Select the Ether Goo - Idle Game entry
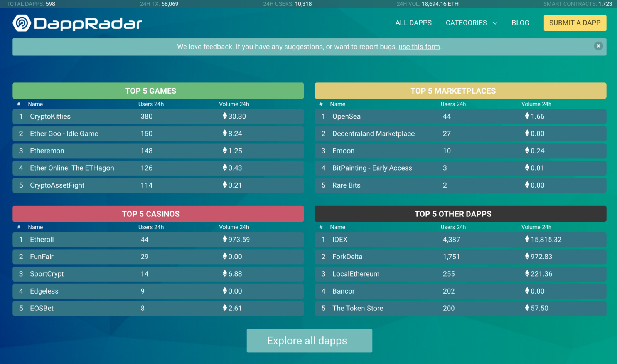This screenshot has width=617, height=364. 64,134
